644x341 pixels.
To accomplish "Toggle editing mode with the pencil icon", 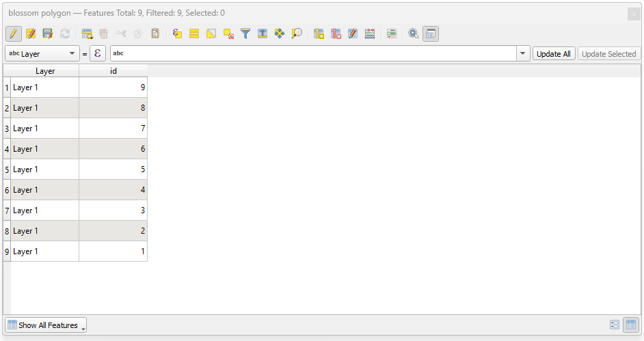I will 13,33.
